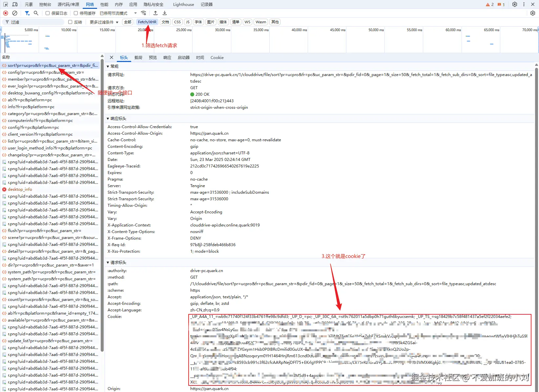This screenshot has height=392, width=539.
Task: Select the changelog?pr=ucpro request
Action: click(x=51, y=155)
